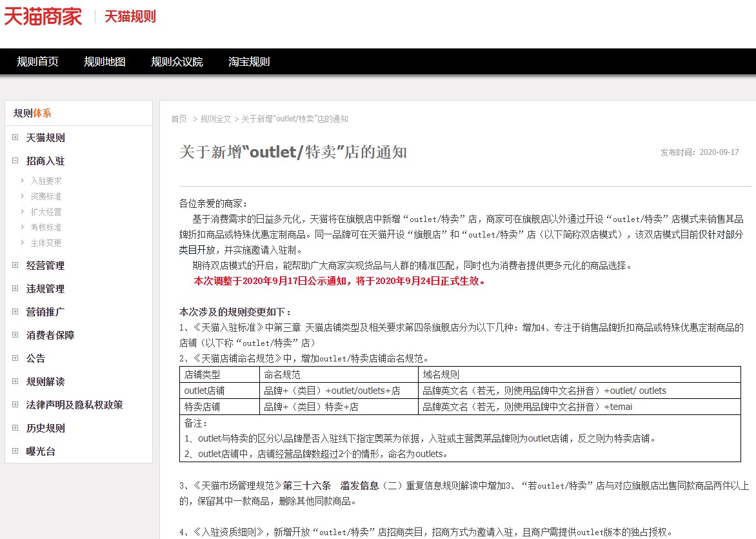Select 天猫规则 in sidebar tree
The image size is (756, 539).
[45, 138]
